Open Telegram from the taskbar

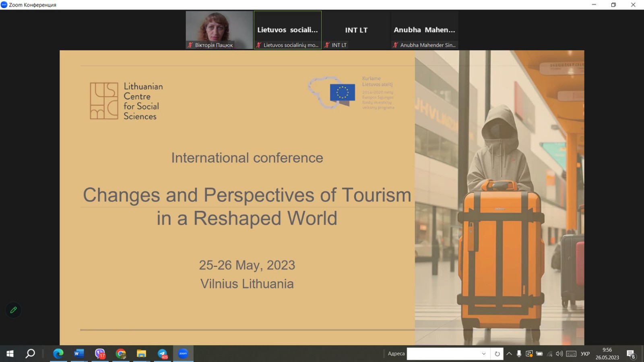tap(162, 354)
